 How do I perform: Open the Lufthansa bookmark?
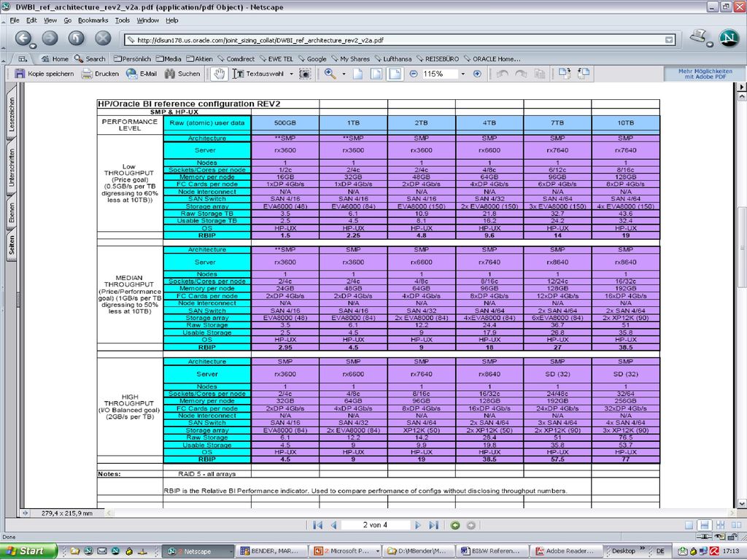click(393, 59)
